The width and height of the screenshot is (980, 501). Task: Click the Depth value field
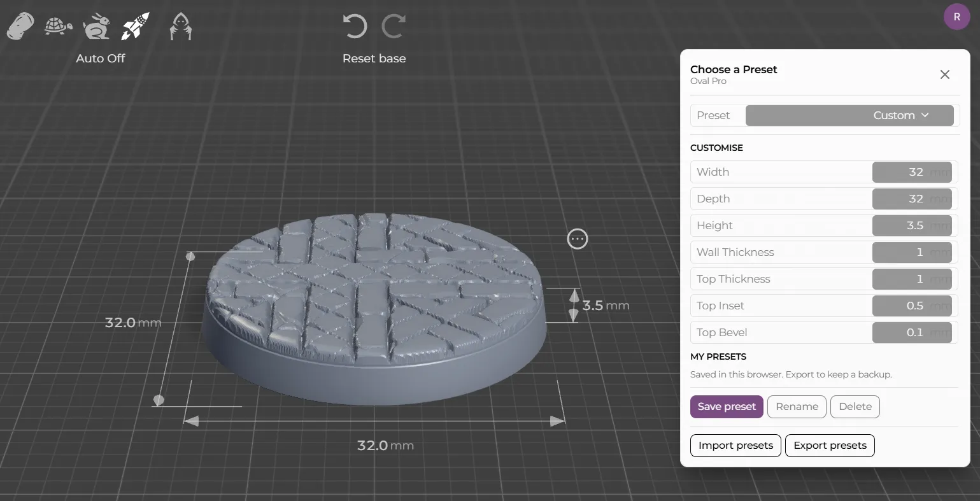tap(912, 199)
